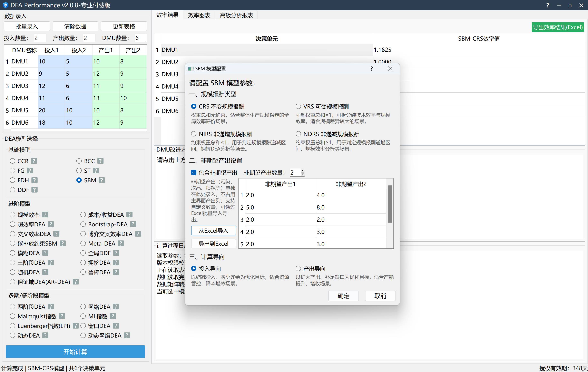Open the 高级分析报表 tab

236,15
